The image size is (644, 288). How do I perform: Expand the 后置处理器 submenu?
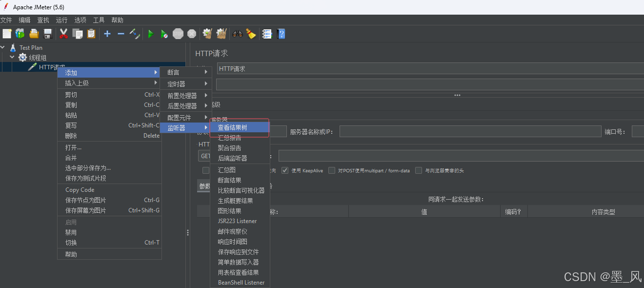pos(186,106)
